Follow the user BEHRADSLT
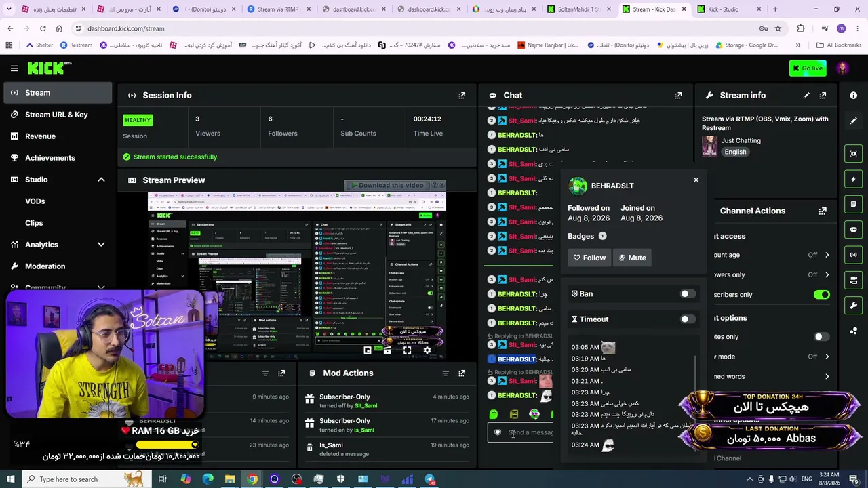 point(589,258)
